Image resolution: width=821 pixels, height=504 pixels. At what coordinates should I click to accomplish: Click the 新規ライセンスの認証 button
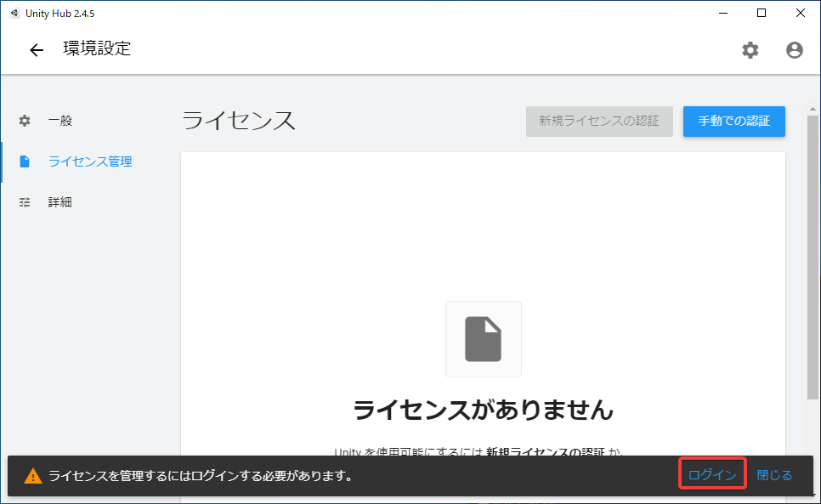[599, 121]
